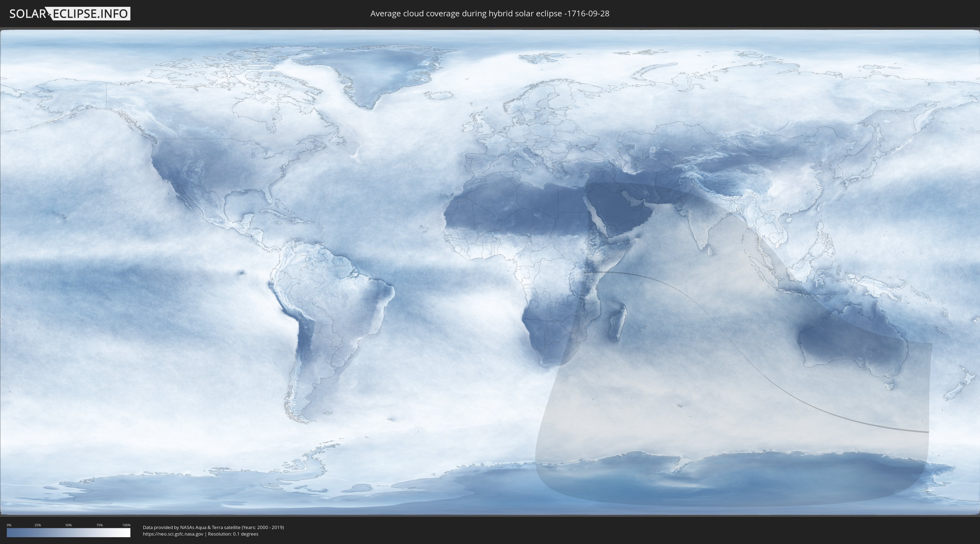Click the 50% legend label
Image resolution: width=980 pixels, height=544 pixels.
click(x=69, y=525)
